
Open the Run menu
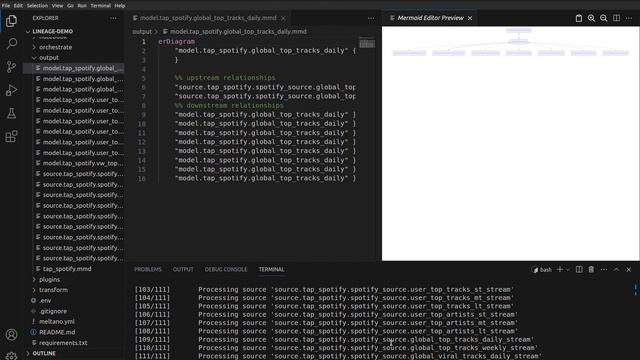tap(82, 5)
